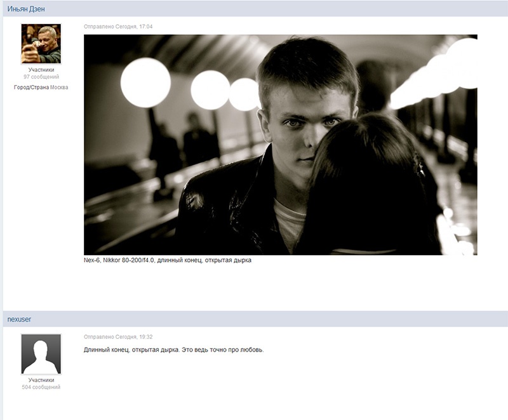
Task: Click the words Это ведь точно про любовь
Action: (x=223, y=350)
